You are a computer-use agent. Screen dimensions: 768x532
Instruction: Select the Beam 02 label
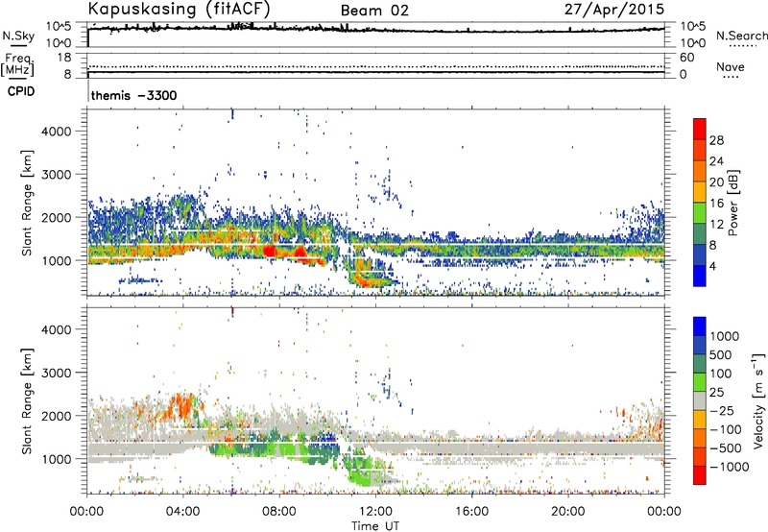pos(374,11)
